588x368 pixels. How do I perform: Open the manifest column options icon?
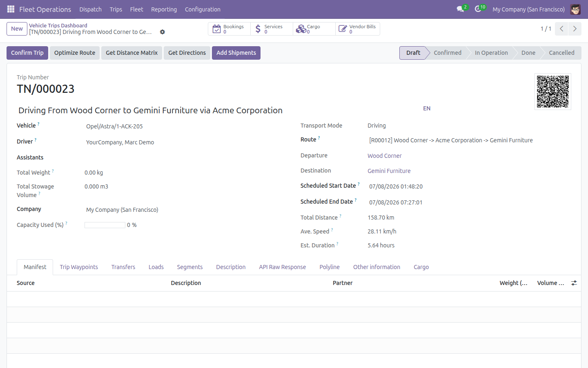[574, 283]
